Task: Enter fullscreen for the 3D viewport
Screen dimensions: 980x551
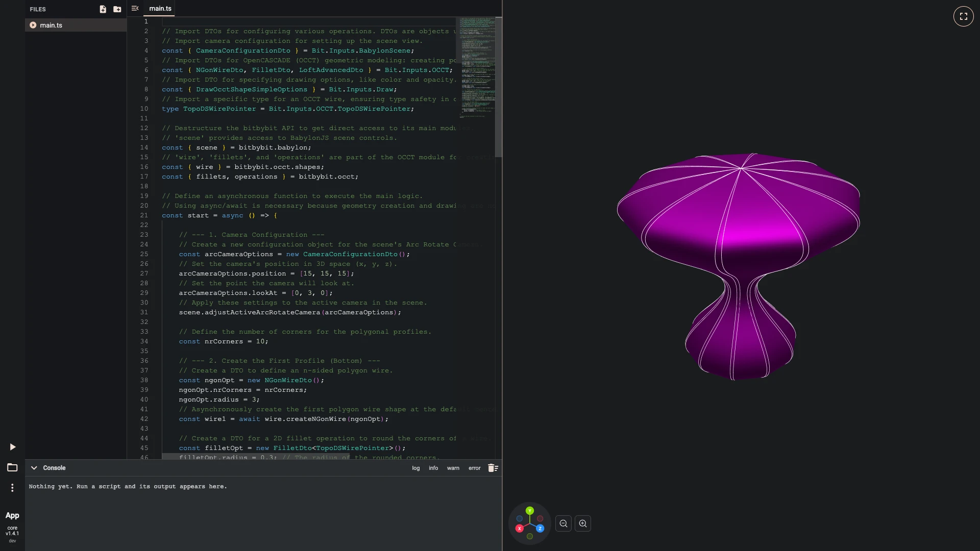Action: pos(963,16)
